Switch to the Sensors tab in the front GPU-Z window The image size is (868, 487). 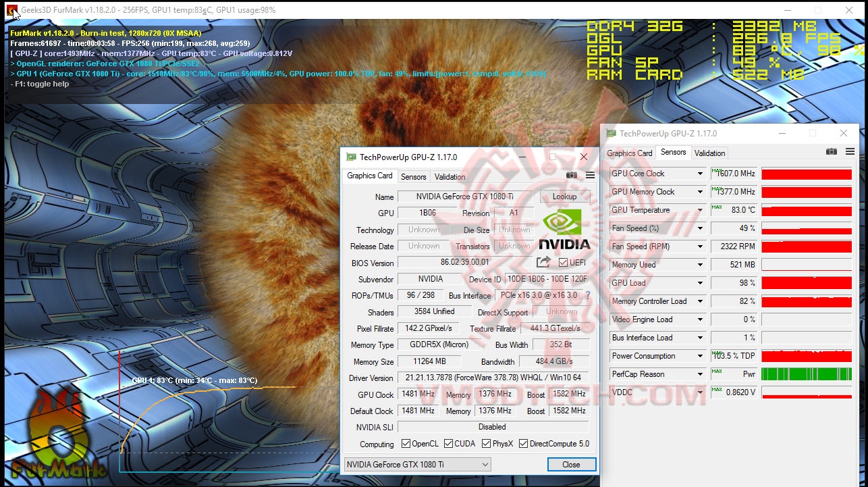click(x=414, y=177)
